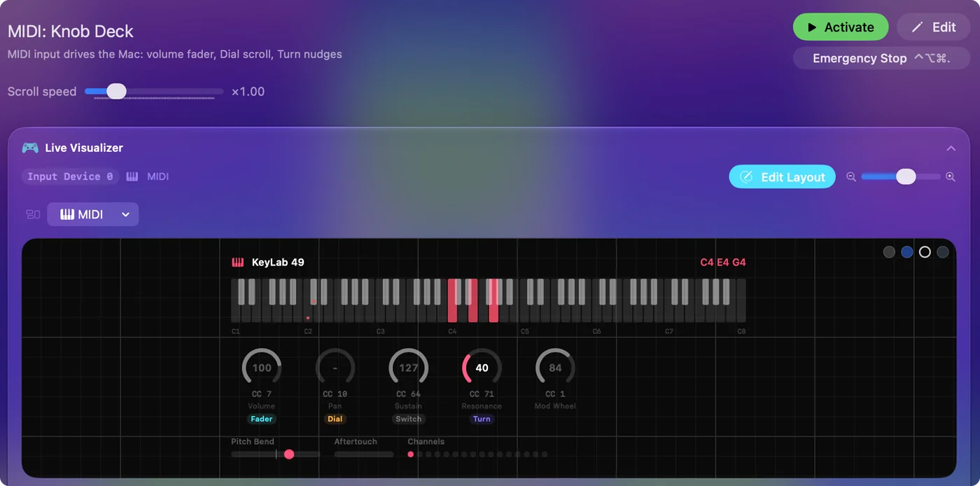Click the visualizer zoom slider handle
Viewport: 980px width, 486px height.
coord(906,176)
